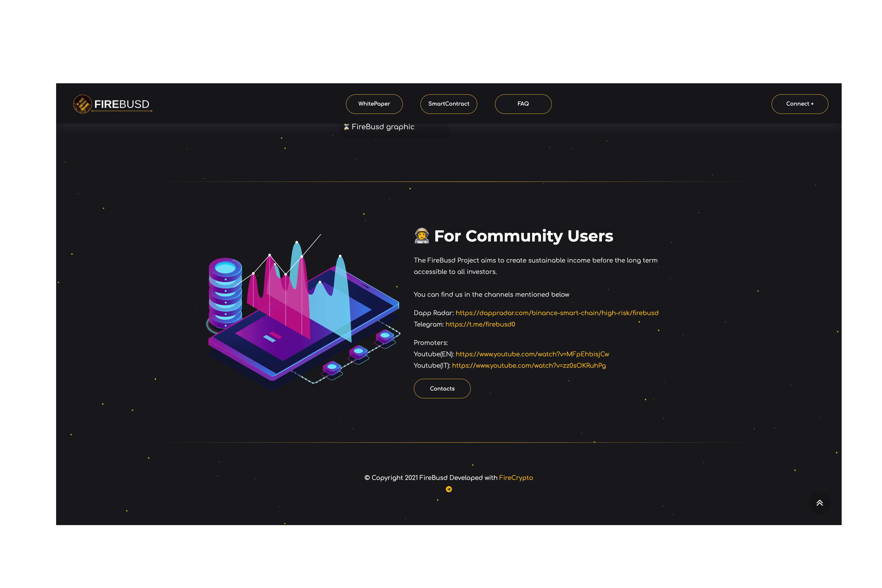Open the Dapp Radar link
This screenshot has width=882, height=588.
pos(557,313)
